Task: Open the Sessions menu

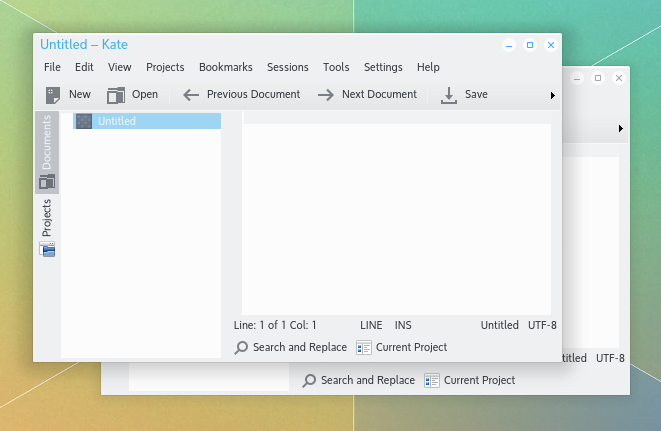Action: pyautogui.click(x=288, y=67)
